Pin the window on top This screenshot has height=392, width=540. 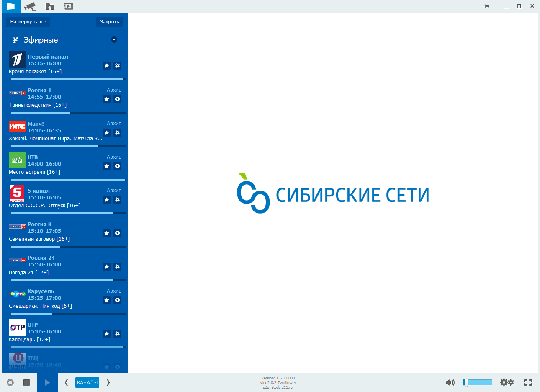(x=486, y=6)
